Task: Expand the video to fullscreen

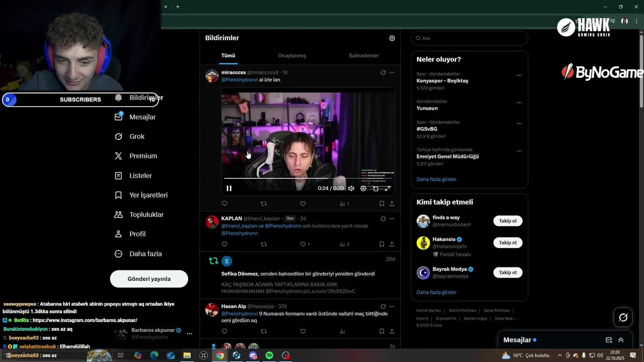Action: [x=387, y=189]
